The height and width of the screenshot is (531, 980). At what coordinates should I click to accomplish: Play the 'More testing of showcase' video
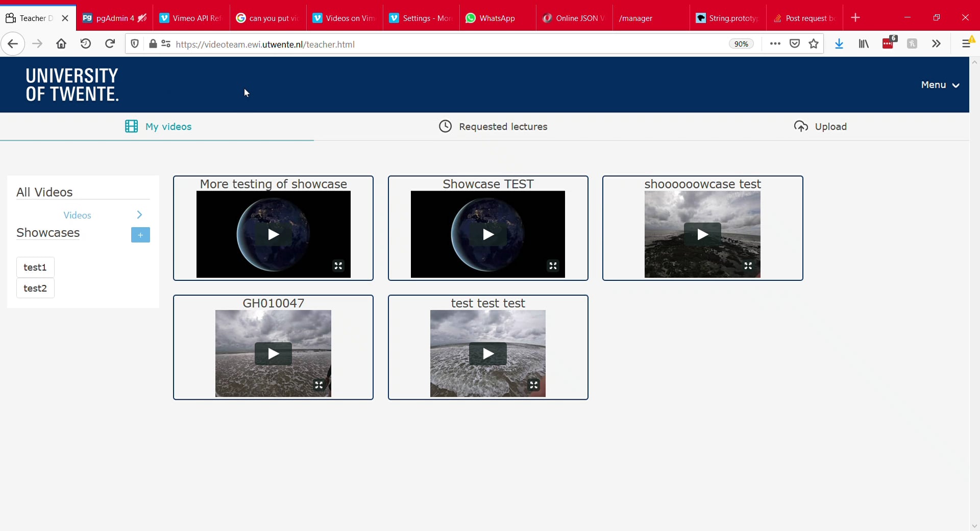click(273, 234)
